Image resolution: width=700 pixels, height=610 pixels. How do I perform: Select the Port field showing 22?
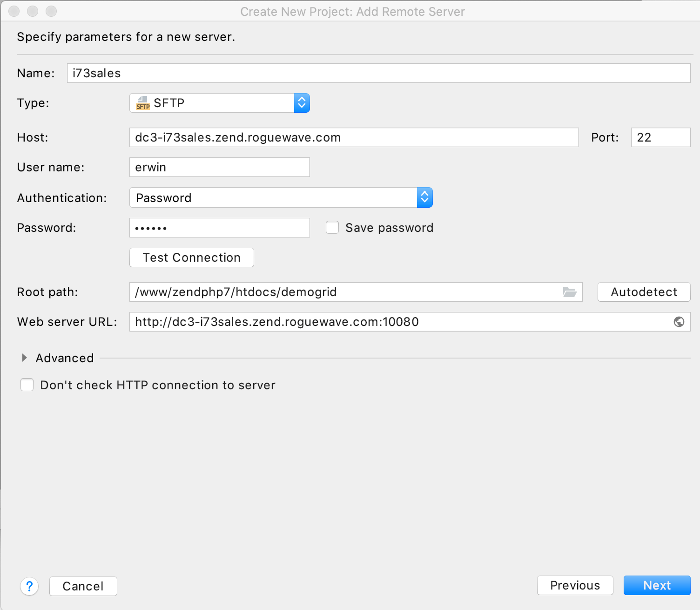tap(660, 137)
